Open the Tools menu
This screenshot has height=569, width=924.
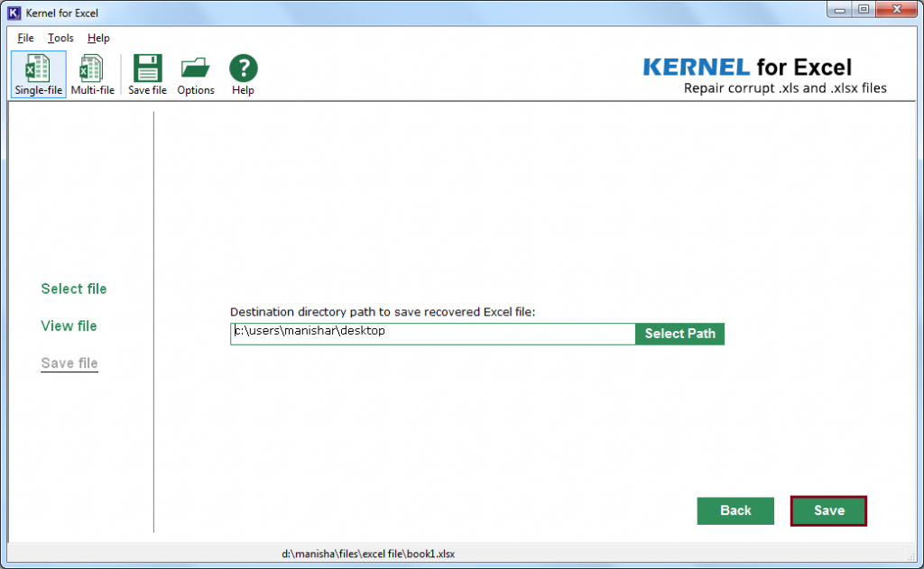pos(60,38)
